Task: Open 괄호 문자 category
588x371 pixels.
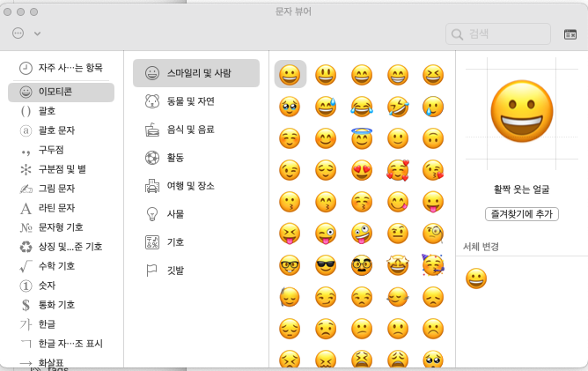Action: [61, 130]
